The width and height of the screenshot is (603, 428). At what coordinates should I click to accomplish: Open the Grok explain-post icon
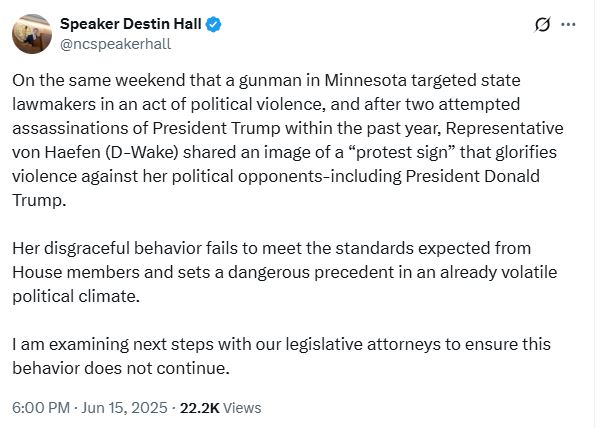543,25
